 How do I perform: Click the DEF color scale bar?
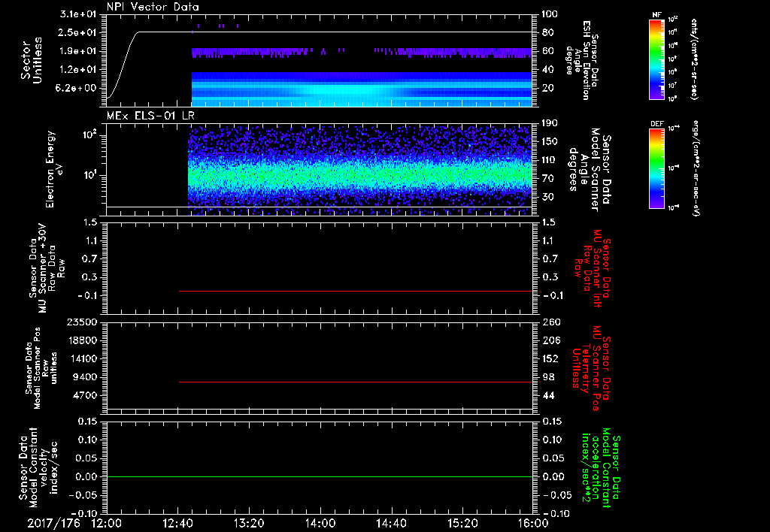pyautogui.click(x=656, y=168)
